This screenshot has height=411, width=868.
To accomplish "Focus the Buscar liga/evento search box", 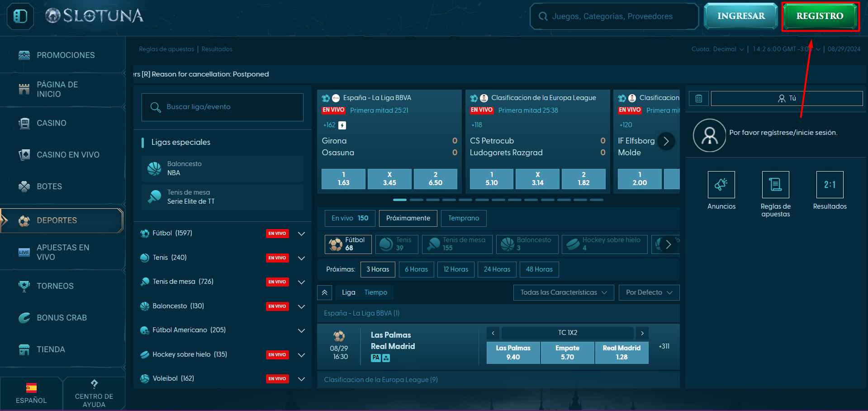I will 223,107.
